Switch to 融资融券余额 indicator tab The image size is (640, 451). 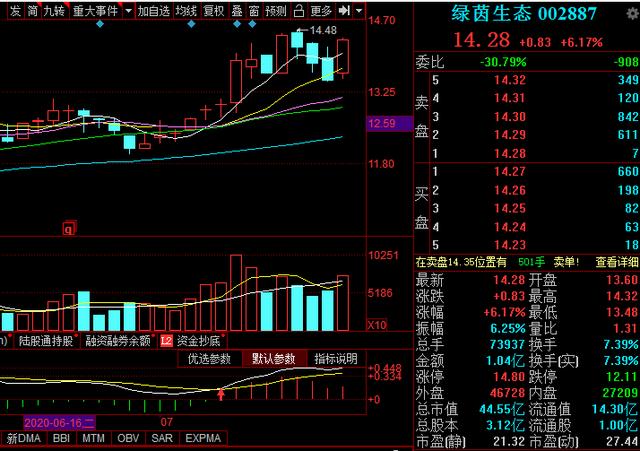[118, 341]
